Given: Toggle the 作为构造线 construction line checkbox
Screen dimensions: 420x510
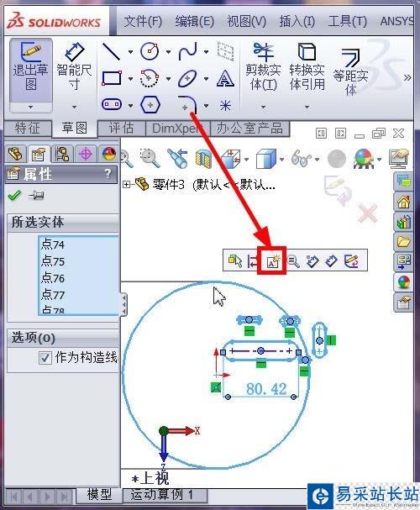Looking at the screenshot, I should pos(45,358).
